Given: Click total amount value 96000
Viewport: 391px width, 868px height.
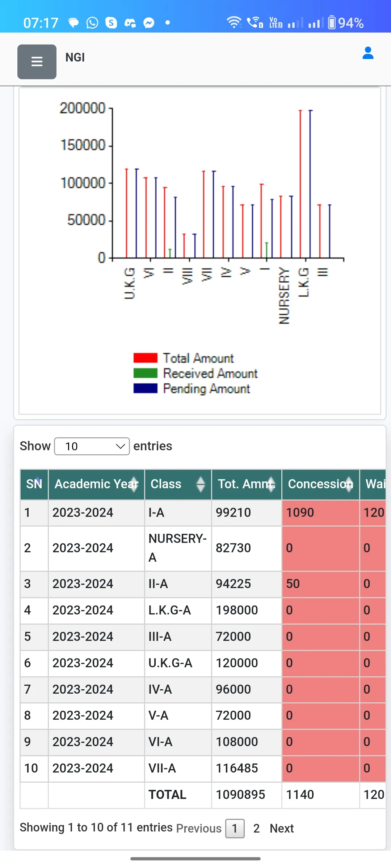Looking at the screenshot, I should [233, 689].
